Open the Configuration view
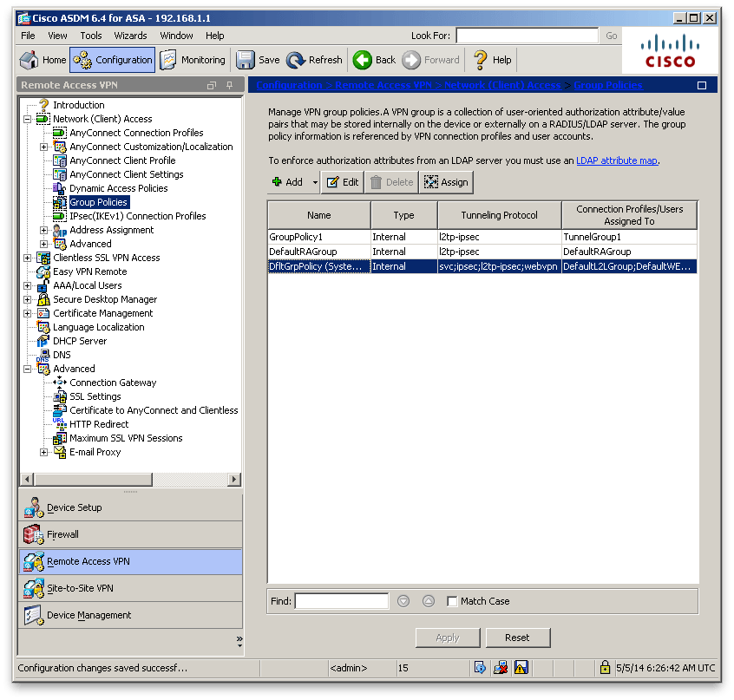The width and height of the screenshot is (734, 700). coord(112,60)
